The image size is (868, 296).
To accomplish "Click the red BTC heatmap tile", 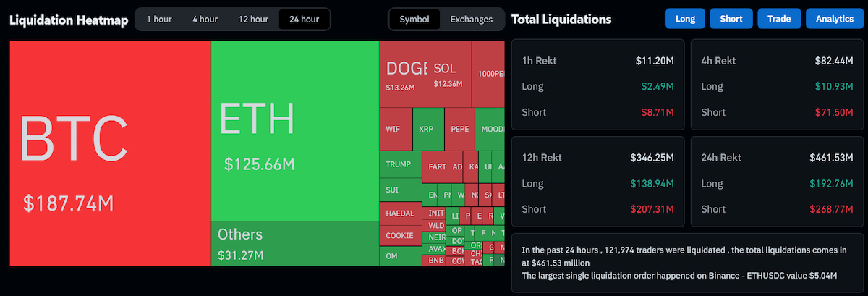I will coord(110,153).
